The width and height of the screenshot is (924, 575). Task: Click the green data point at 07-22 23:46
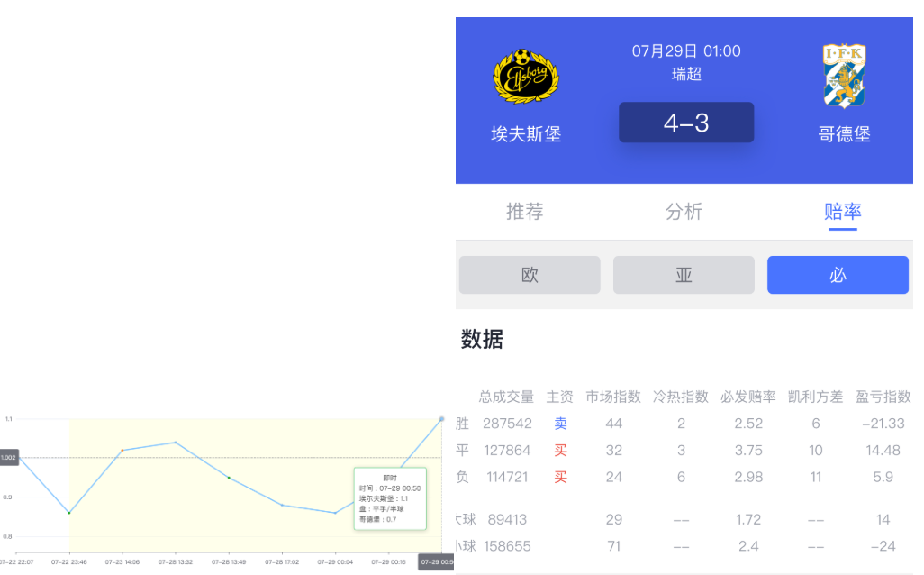[x=69, y=513]
